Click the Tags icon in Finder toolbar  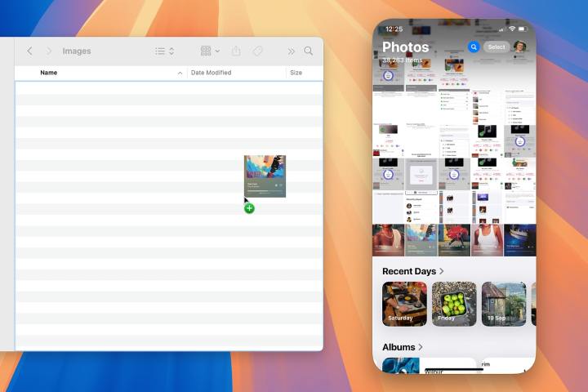click(257, 51)
